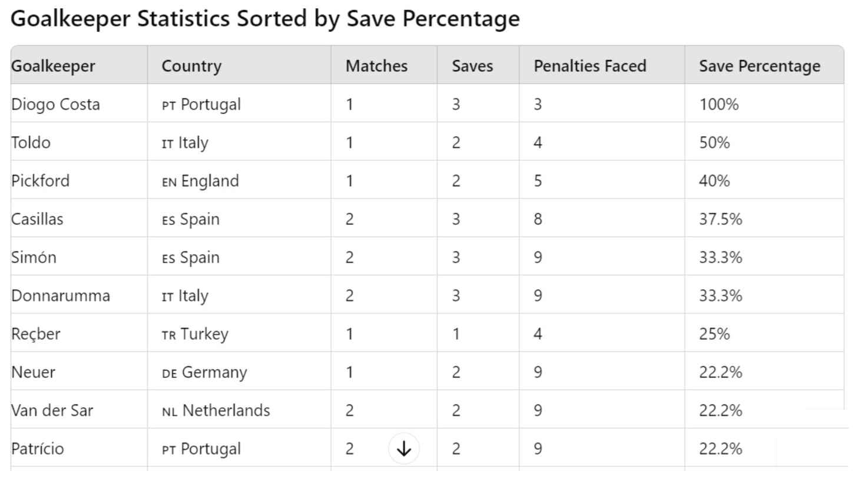Click the Save Percentage column header

[759, 66]
